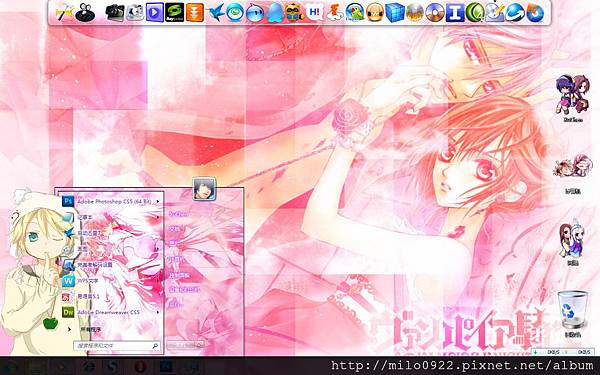Open the black camera with photos icon

tap(115, 13)
